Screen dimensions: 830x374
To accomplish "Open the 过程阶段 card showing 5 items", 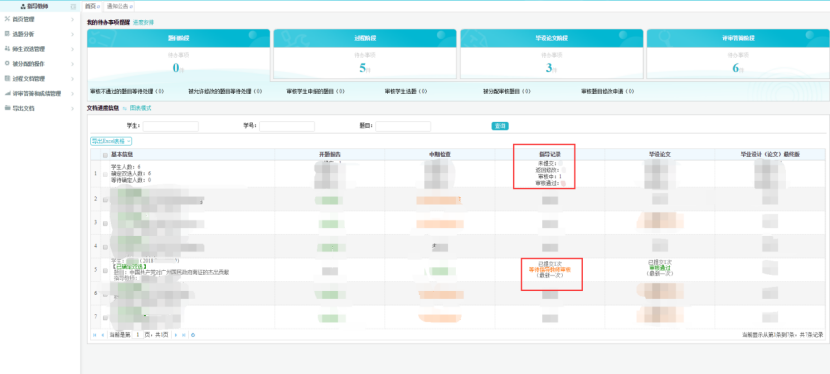I will [x=365, y=54].
